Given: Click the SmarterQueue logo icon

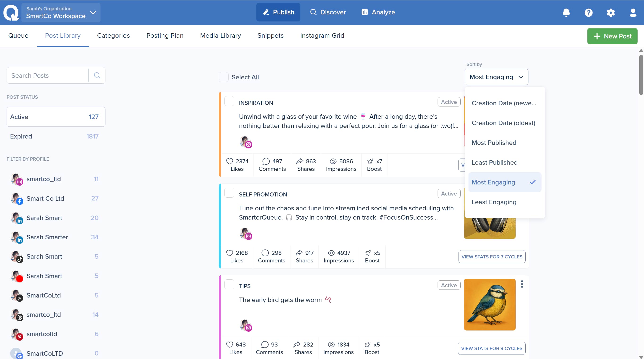Looking at the screenshot, I should click(11, 12).
